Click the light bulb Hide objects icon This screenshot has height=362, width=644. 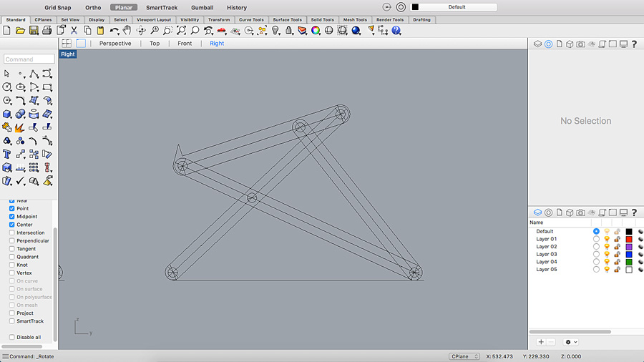(275, 30)
